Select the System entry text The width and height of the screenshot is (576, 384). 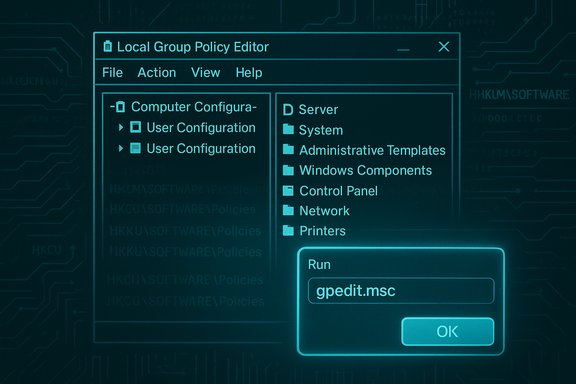[x=321, y=130]
